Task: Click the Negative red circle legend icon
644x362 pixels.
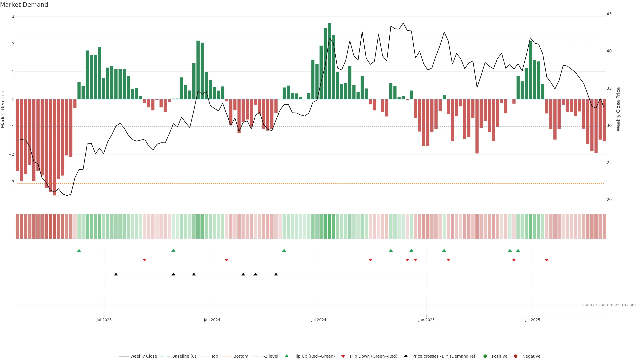Action: (516, 356)
